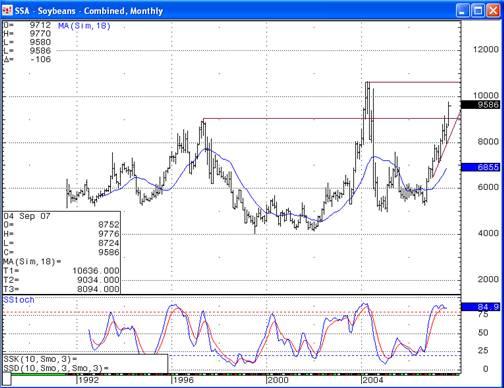
Task: Click the MA(Sim,18)= label in data box
Action: 32,262
